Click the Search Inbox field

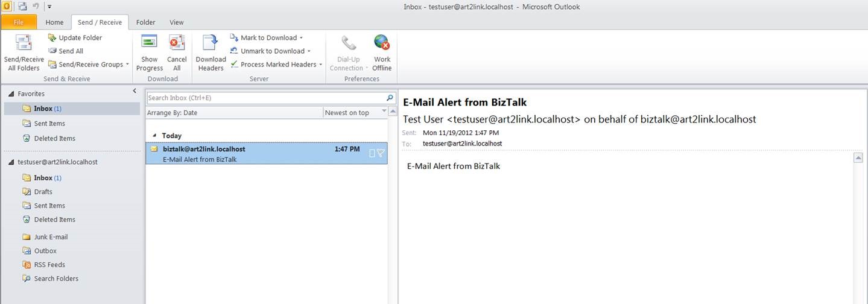[265, 98]
